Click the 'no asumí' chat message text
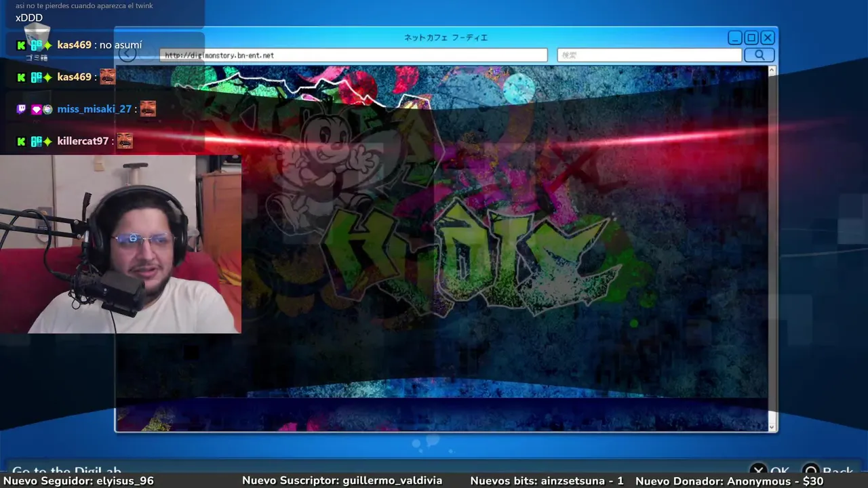 point(121,45)
